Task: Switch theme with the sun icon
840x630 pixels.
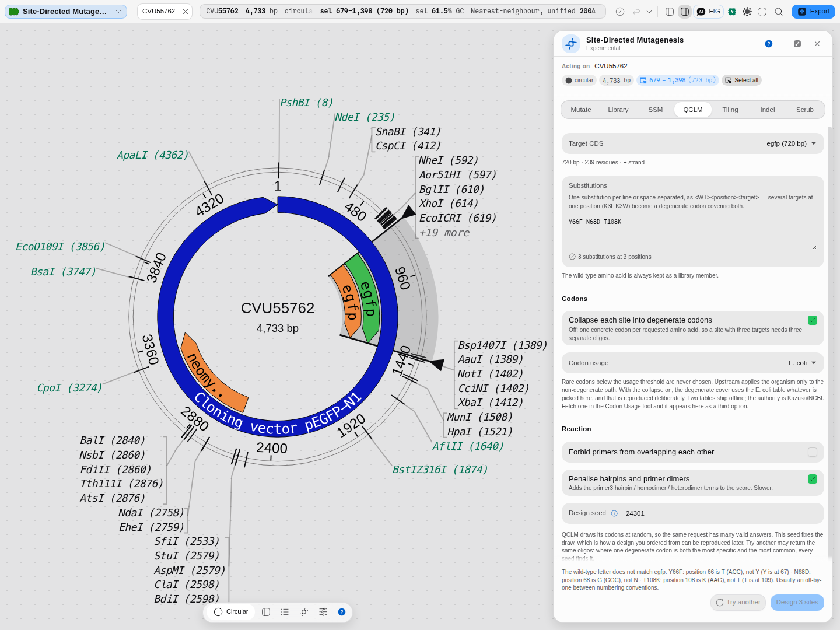Action: tap(747, 12)
